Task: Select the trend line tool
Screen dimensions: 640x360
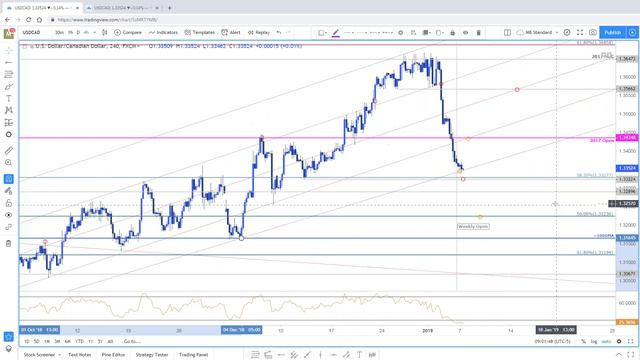Action: (9, 62)
